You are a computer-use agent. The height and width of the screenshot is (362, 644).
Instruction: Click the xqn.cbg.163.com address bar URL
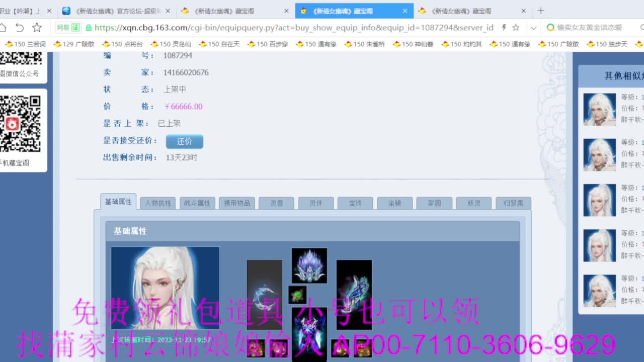294,28
